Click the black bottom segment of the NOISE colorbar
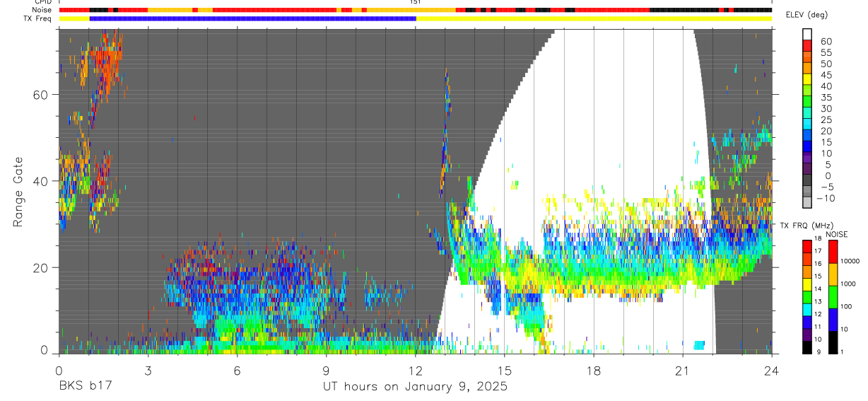Image resolution: width=868 pixels, height=401 pixels. [x=832, y=342]
